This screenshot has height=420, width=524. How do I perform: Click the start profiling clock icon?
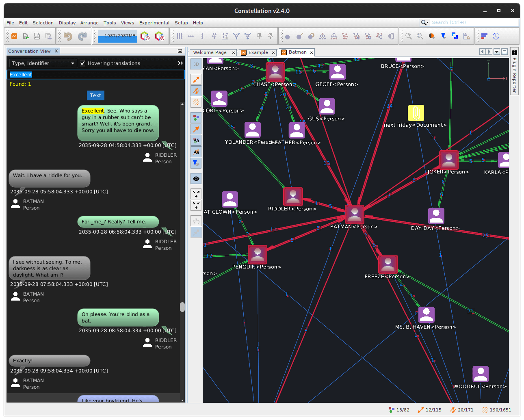point(145,36)
